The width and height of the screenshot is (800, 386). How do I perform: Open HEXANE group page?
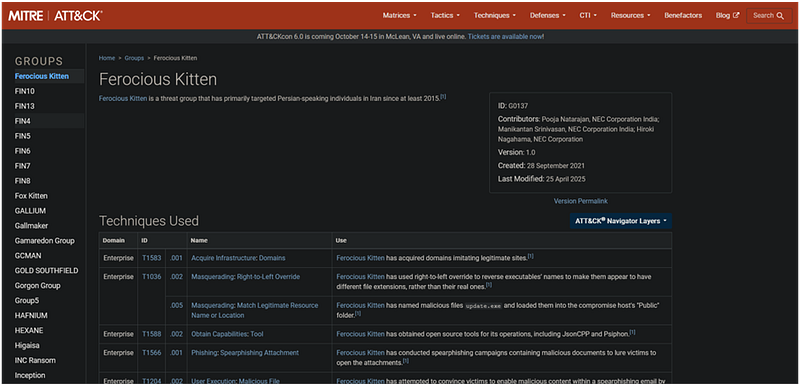(29, 330)
